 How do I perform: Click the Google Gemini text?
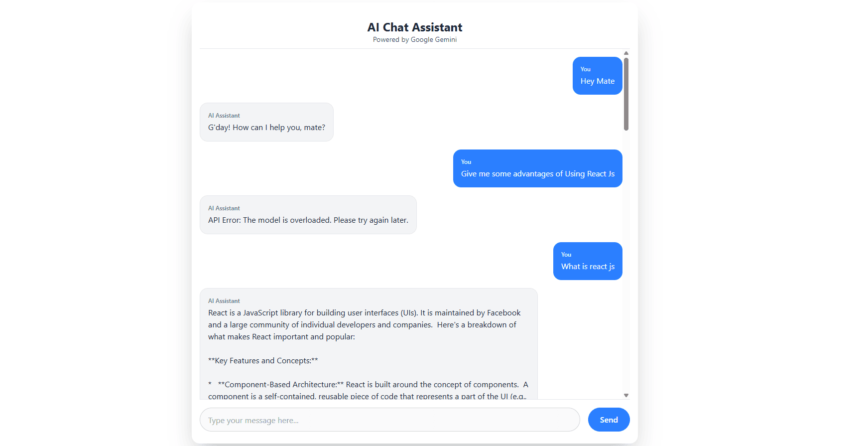pos(433,39)
